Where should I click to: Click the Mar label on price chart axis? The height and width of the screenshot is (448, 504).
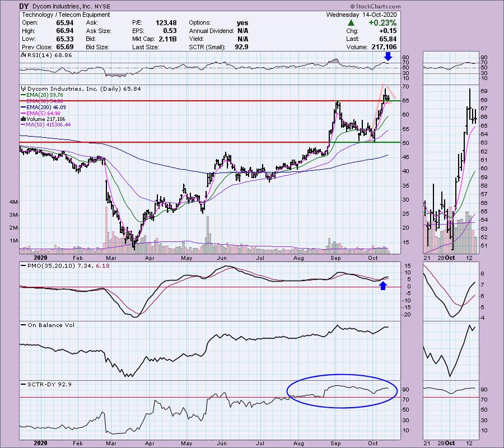tap(111, 258)
